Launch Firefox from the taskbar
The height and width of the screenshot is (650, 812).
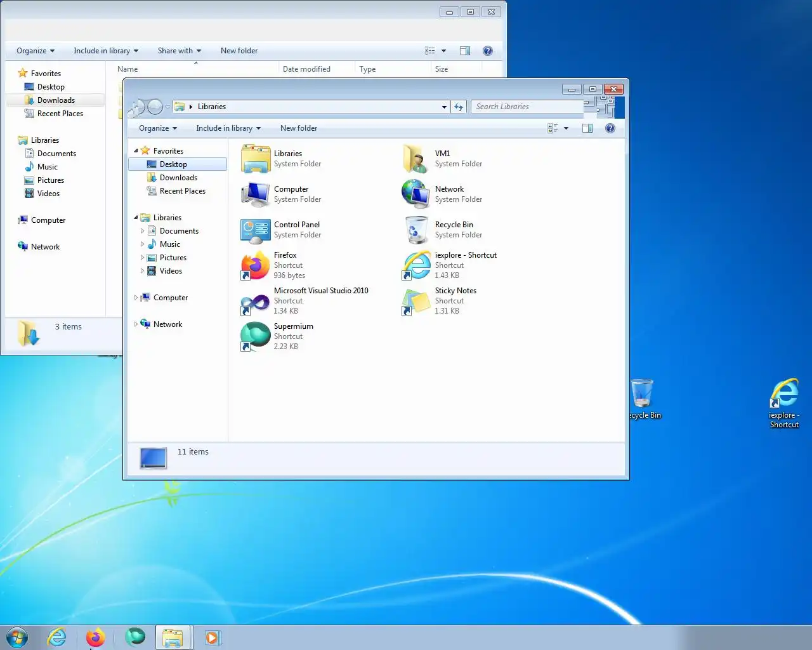tap(95, 637)
